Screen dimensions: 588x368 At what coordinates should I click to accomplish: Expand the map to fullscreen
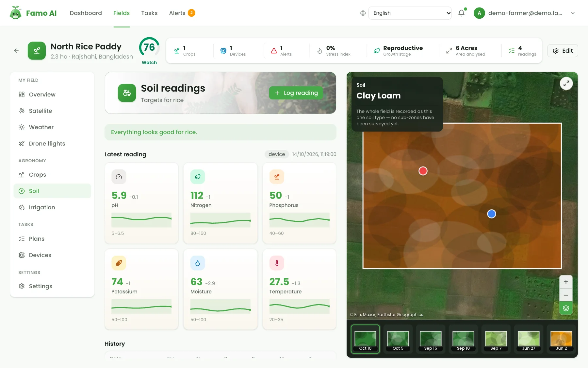pyautogui.click(x=566, y=83)
